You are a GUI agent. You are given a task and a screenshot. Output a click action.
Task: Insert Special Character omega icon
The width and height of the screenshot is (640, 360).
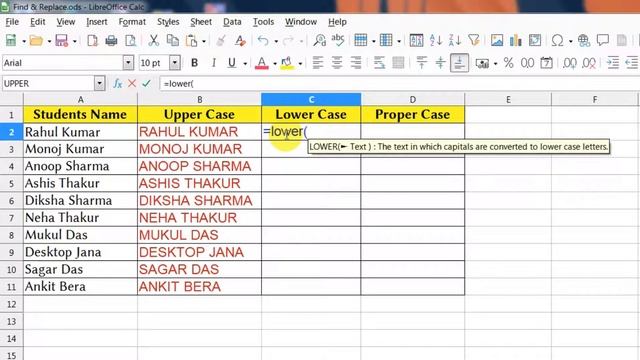coord(558,40)
